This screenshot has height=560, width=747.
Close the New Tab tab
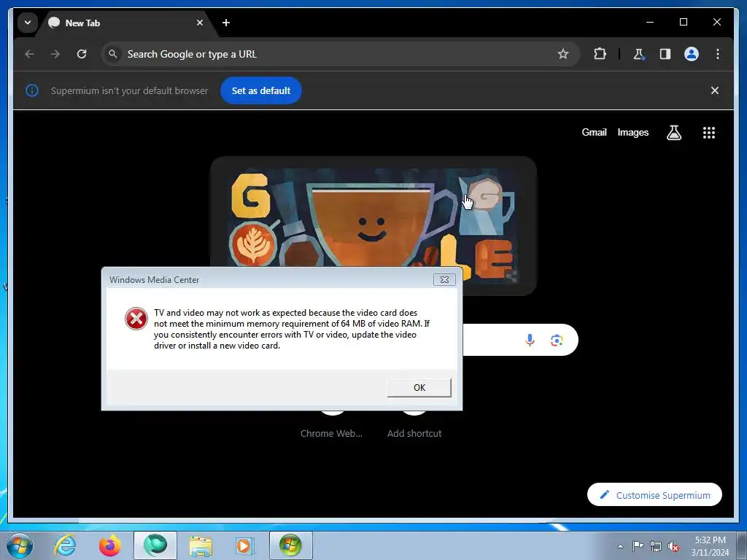pyautogui.click(x=200, y=23)
